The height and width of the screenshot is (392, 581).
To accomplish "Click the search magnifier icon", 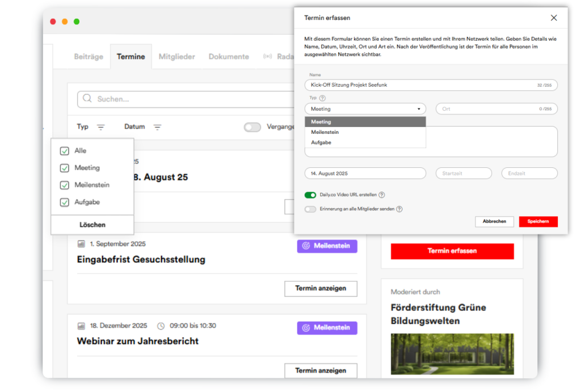I will tap(87, 99).
